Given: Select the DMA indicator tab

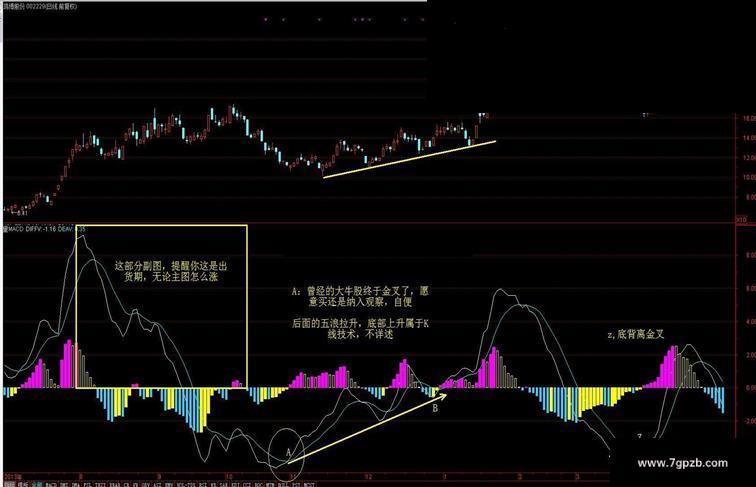Looking at the screenshot, I should coord(76,484).
